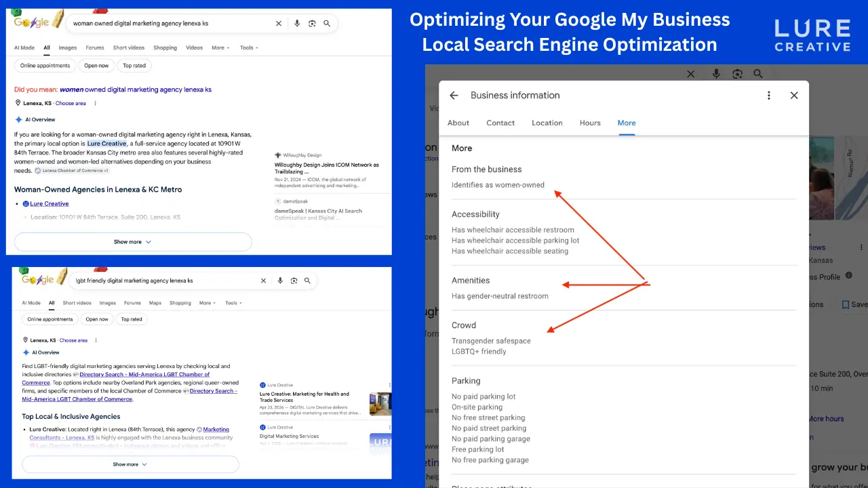Start voice search in the 'woman owned' search bar
The height and width of the screenshot is (488, 868).
click(297, 23)
